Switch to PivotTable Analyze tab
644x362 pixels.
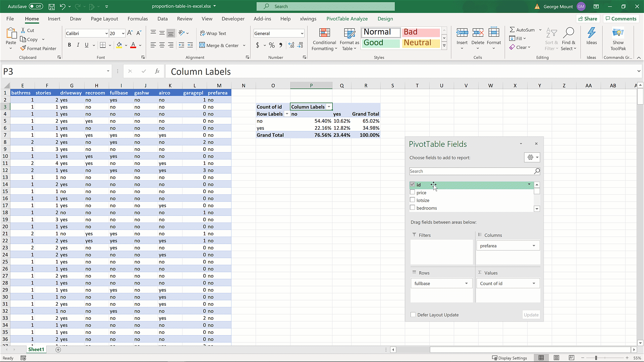[x=347, y=19]
